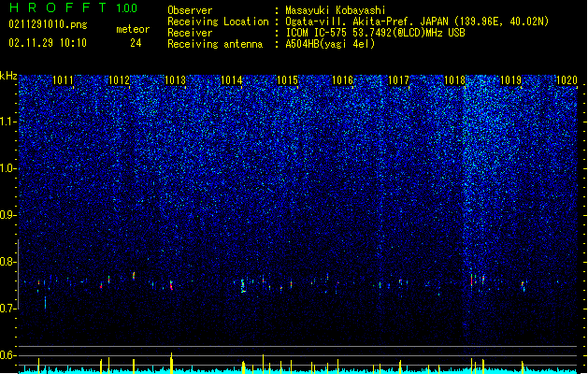Click time marker 1018
Image resolution: width=588 pixels, height=374 pixels.
coord(454,80)
